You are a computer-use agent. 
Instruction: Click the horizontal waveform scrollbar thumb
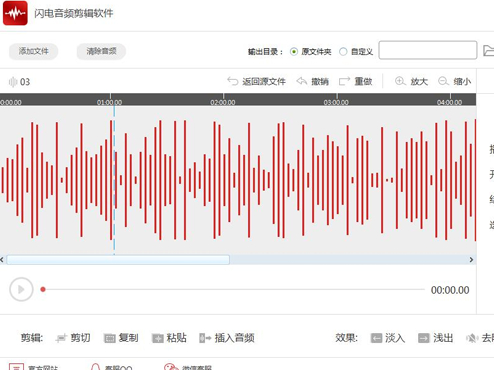[x=118, y=260]
